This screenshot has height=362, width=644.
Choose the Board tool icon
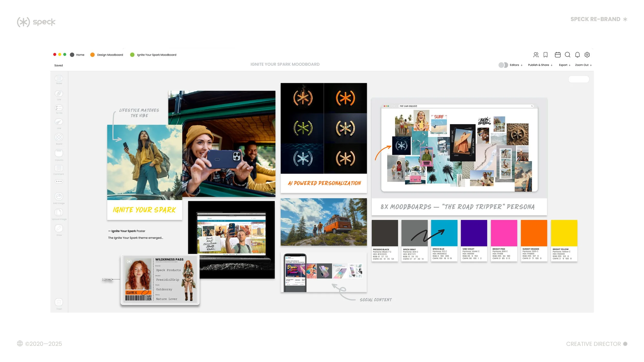click(59, 137)
